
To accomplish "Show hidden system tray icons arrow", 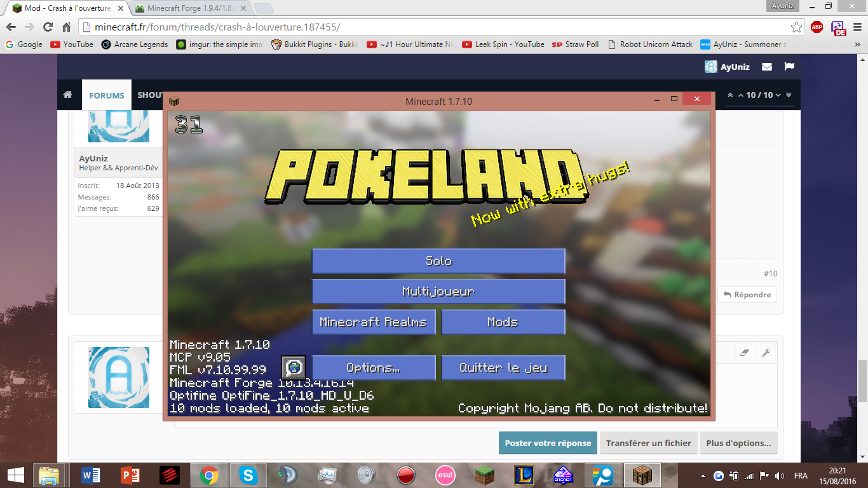I will pos(703,475).
